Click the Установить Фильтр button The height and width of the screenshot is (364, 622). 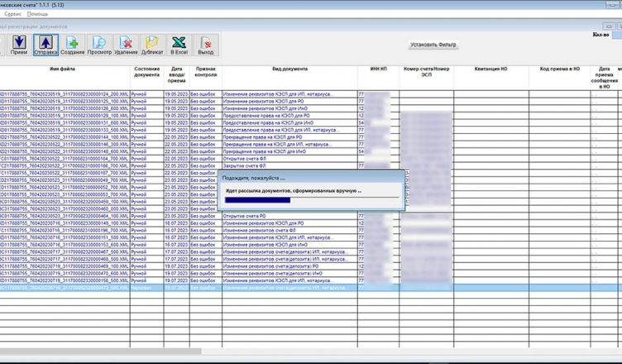(x=433, y=45)
